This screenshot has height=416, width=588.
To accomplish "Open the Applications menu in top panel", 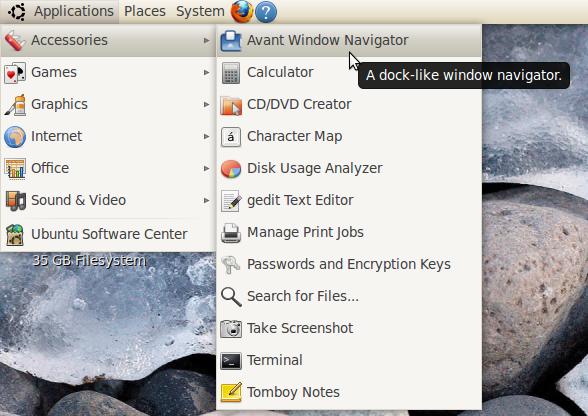I will tap(74, 11).
